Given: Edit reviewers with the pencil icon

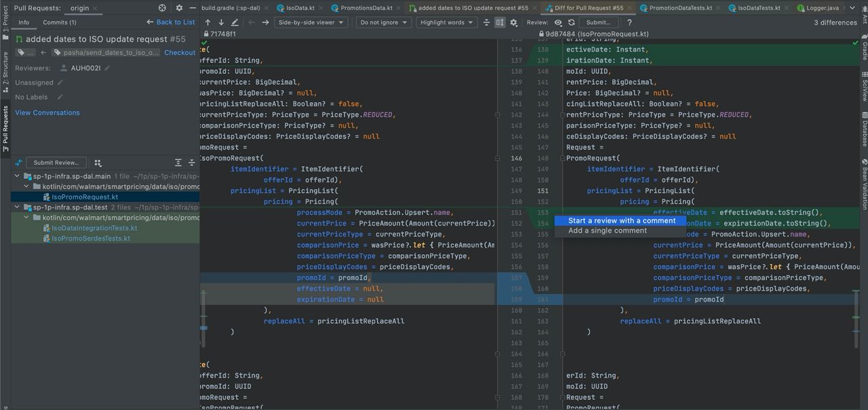Looking at the screenshot, I should point(107,68).
